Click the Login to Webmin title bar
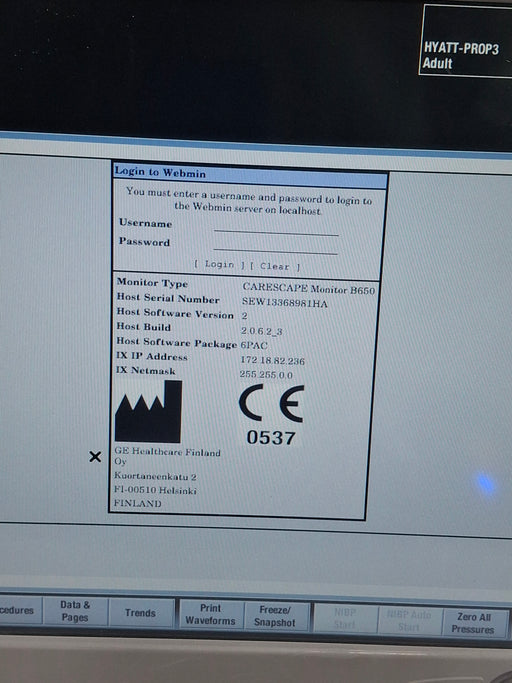512x683 pixels. (x=250, y=175)
